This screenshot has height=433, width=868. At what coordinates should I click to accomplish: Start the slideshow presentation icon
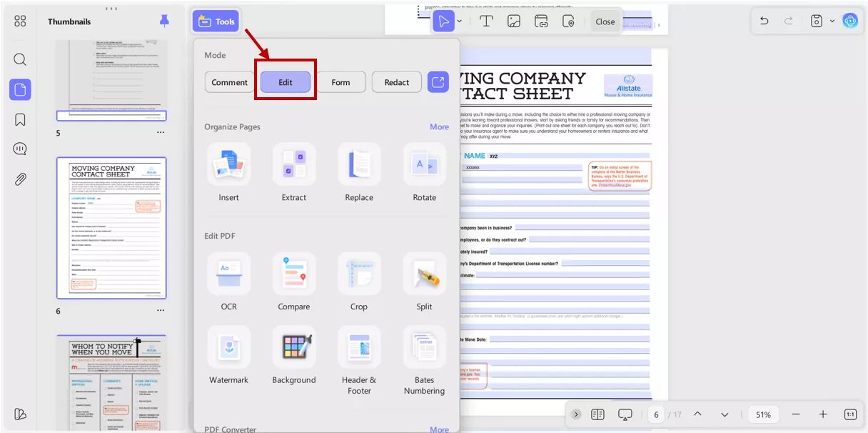(625, 414)
